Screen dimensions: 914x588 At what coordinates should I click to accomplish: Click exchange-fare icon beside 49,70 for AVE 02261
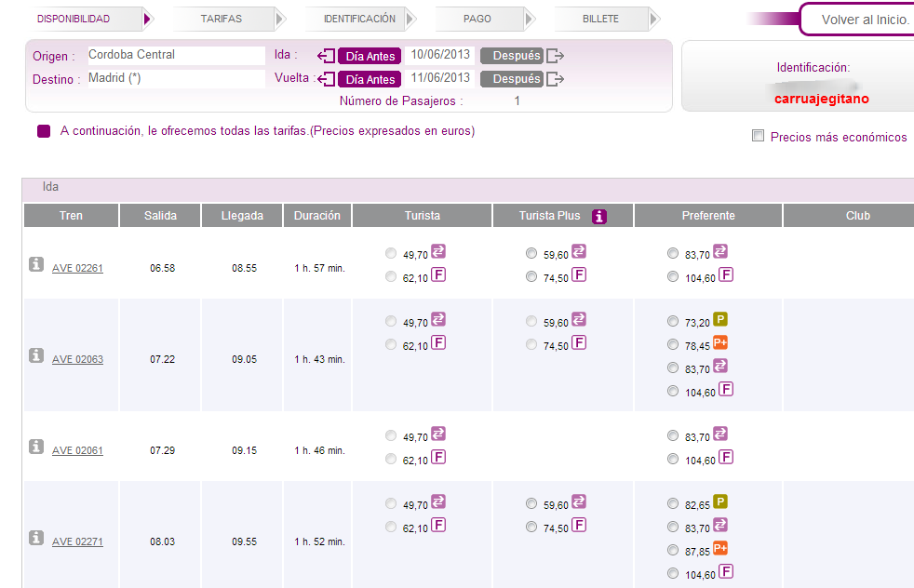[438, 251]
